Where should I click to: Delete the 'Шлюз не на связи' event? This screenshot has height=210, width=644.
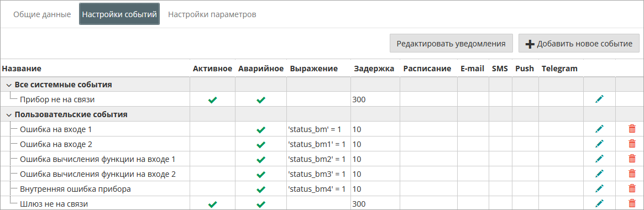[632, 203]
